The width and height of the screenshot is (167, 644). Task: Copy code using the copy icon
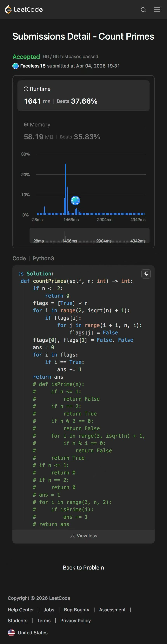[146, 274]
